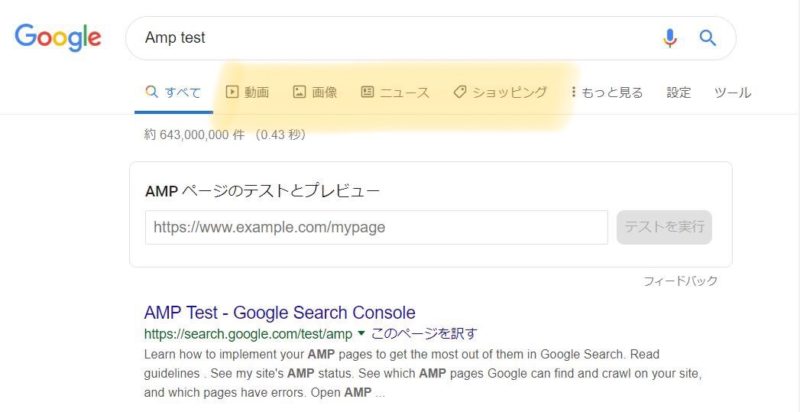Click the green URL https://search.google.com/test/amp
Viewport: 800px width, 412px height.
tap(248, 334)
